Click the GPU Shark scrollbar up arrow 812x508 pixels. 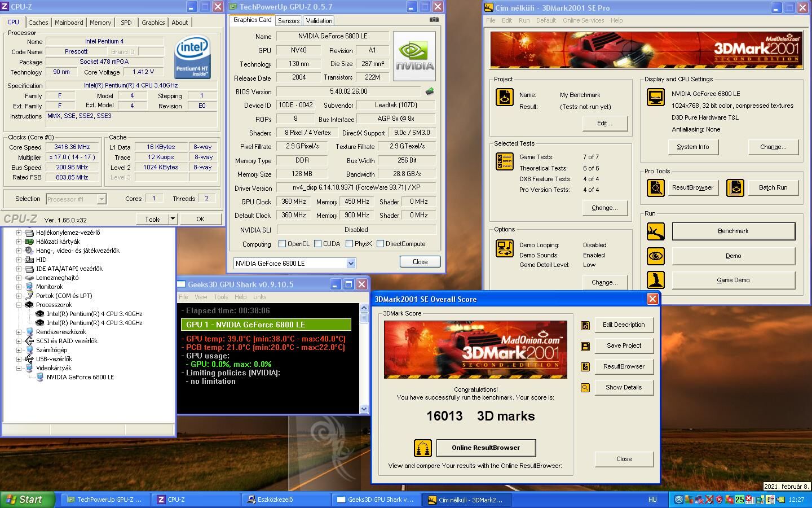pos(364,308)
